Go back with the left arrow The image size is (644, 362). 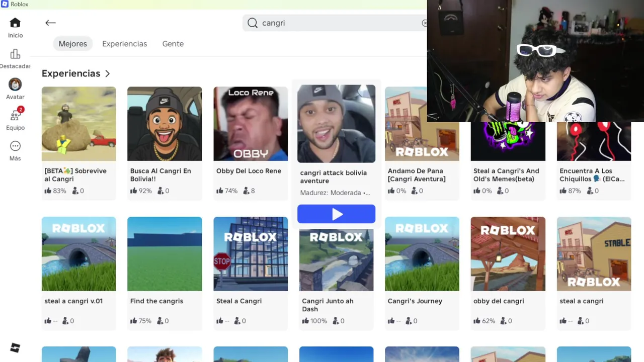tap(50, 23)
